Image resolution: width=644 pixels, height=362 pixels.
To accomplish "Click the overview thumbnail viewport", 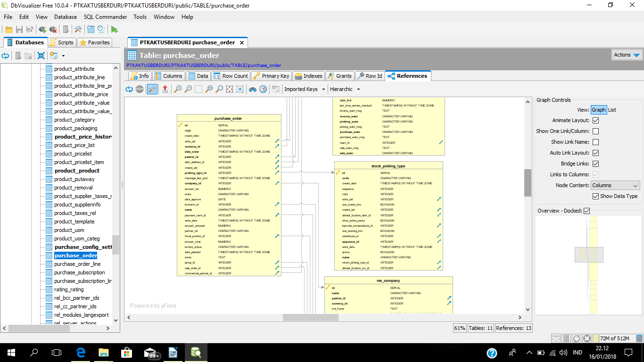I will click(589, 255).
